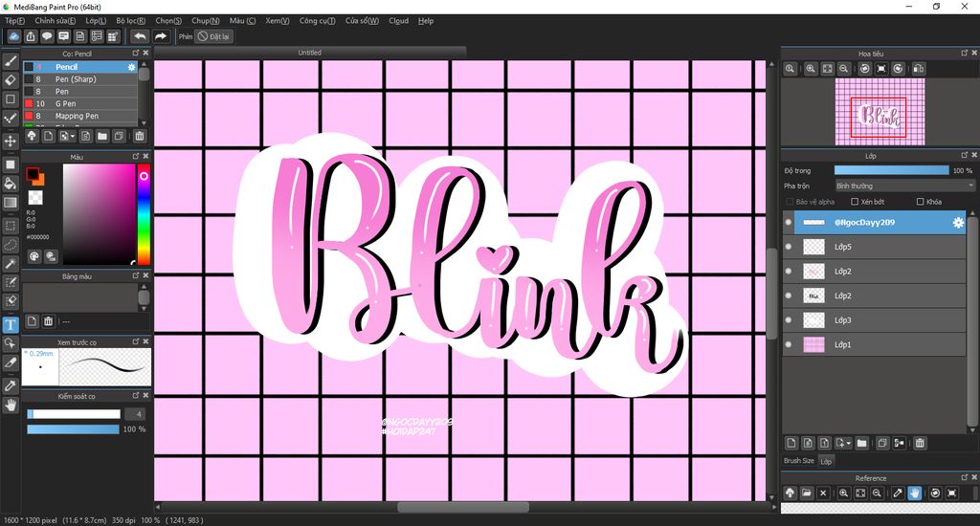The width and height of the screenshot is (980, 526).
Task: Select the Move tool
Action: pos(10,142)
